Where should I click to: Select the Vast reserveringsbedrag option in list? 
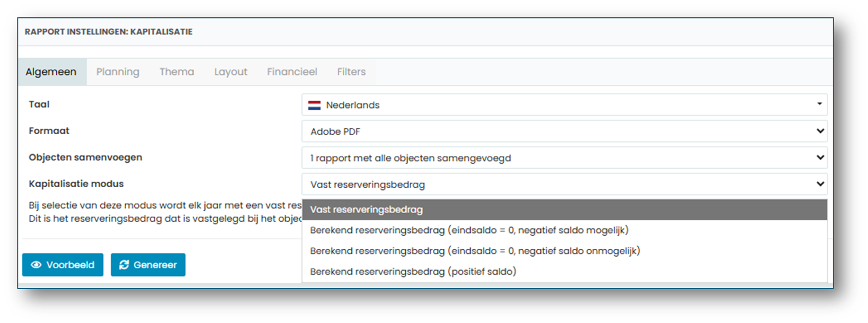point(565,209)
